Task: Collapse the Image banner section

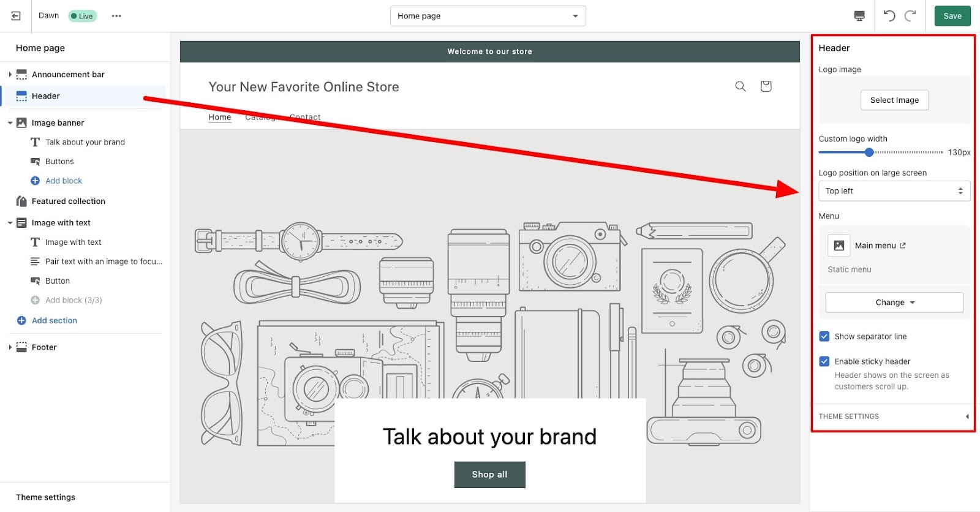Action: pyautogui.click(x=10, y=123)
